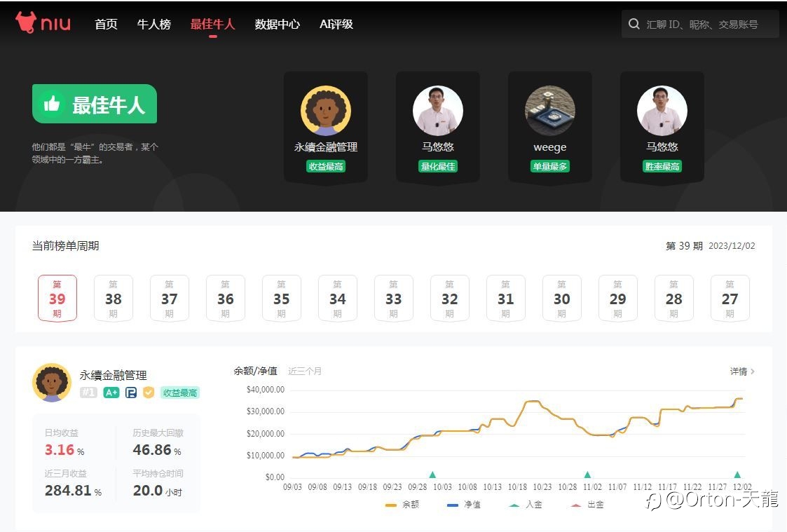This screenshot has width=787, height=532.
Task: Select period 第 29 期
Action: (x=618, y=298)
